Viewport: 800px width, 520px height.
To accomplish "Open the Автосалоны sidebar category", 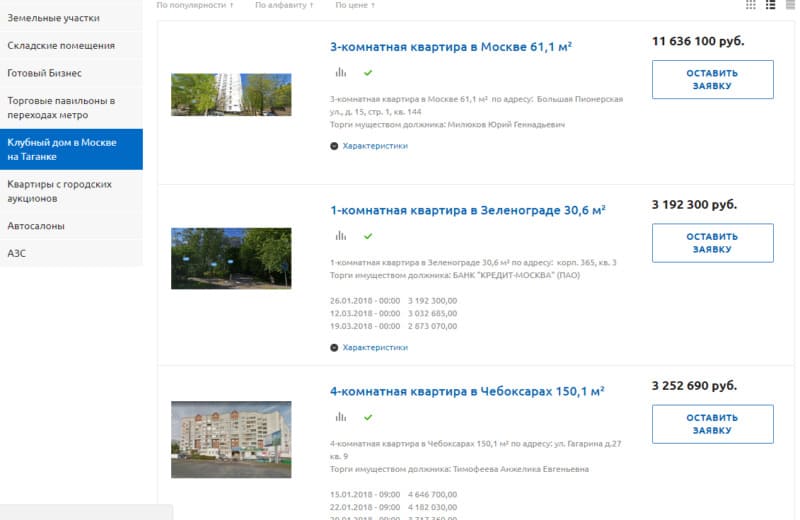I will pyautogui.click(x=36, y=226).
